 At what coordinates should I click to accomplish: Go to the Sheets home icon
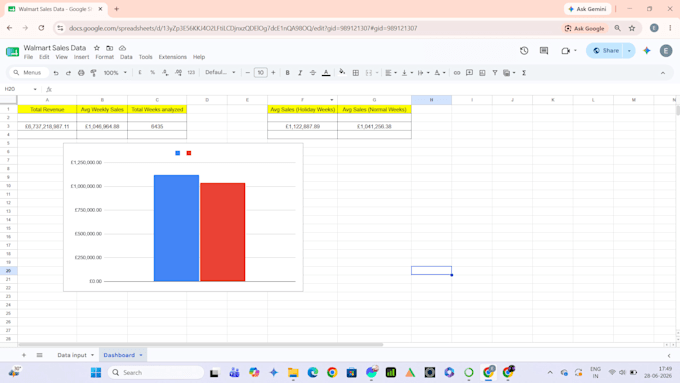pyautogui.click(x=13, y=52)
